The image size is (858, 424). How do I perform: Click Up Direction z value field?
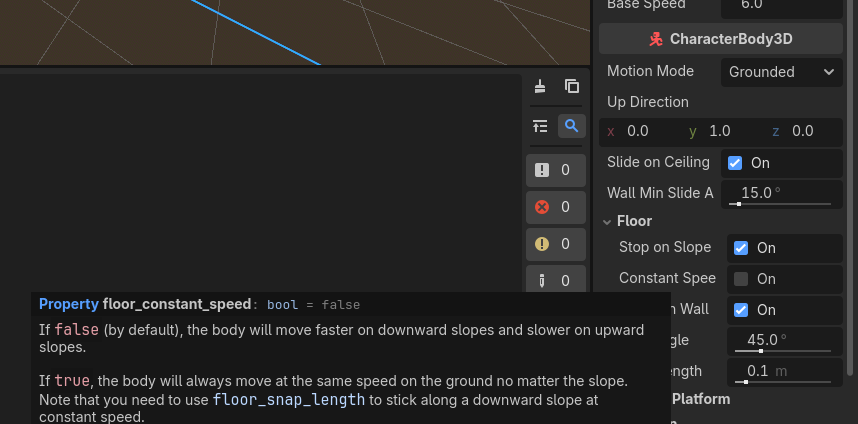coord(809,131)
